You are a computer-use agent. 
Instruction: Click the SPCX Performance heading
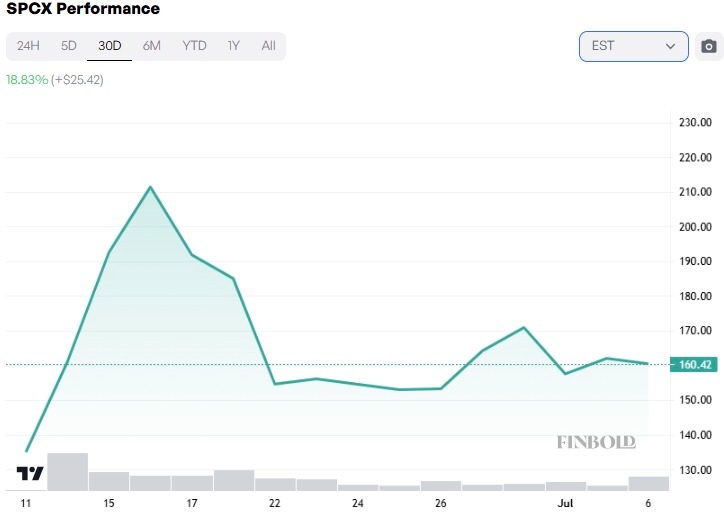click(83, 8)
